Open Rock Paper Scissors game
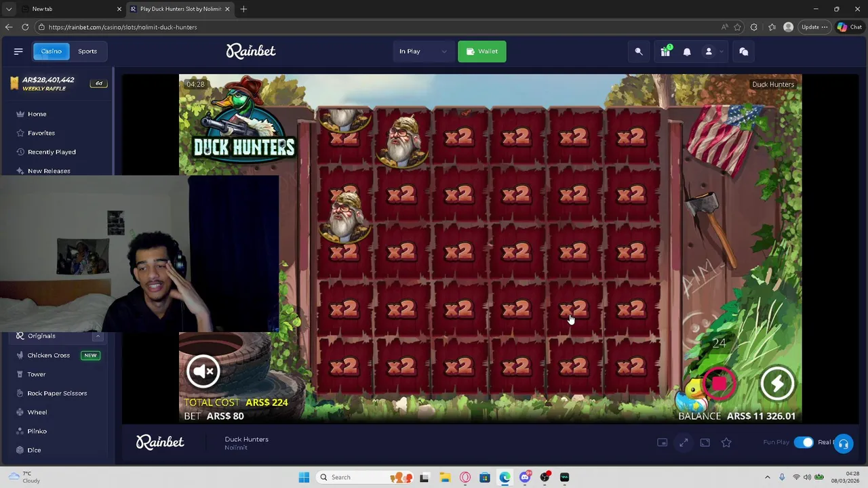Viewport: 868px width, 488px height. pyautogui.click(x=57, y=393)
